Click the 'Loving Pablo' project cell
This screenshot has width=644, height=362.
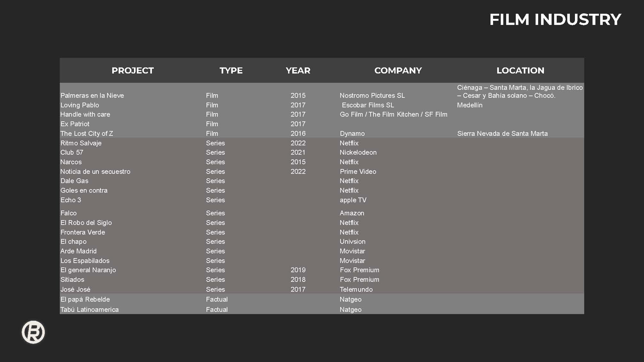click(x=80, y=105)
